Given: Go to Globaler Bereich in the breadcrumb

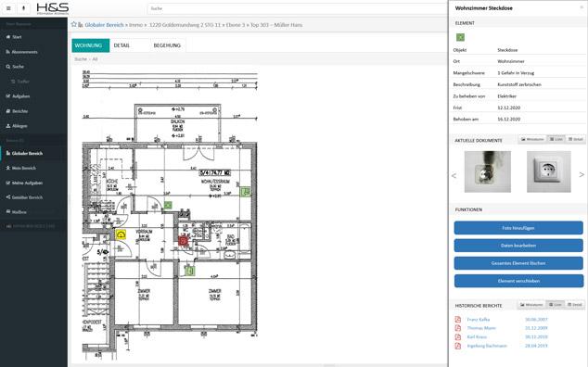Looking at the screenshot, I should [x=104, y=25].
